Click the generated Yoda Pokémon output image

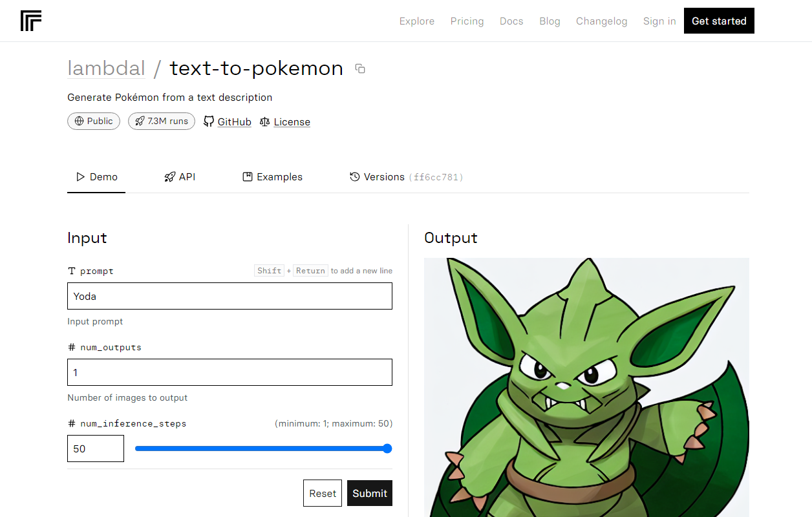[x=586, y=387]
